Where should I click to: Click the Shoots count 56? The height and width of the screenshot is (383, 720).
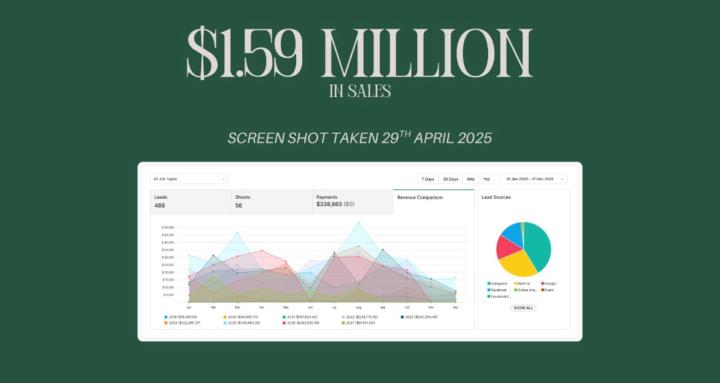click(239, 206)
